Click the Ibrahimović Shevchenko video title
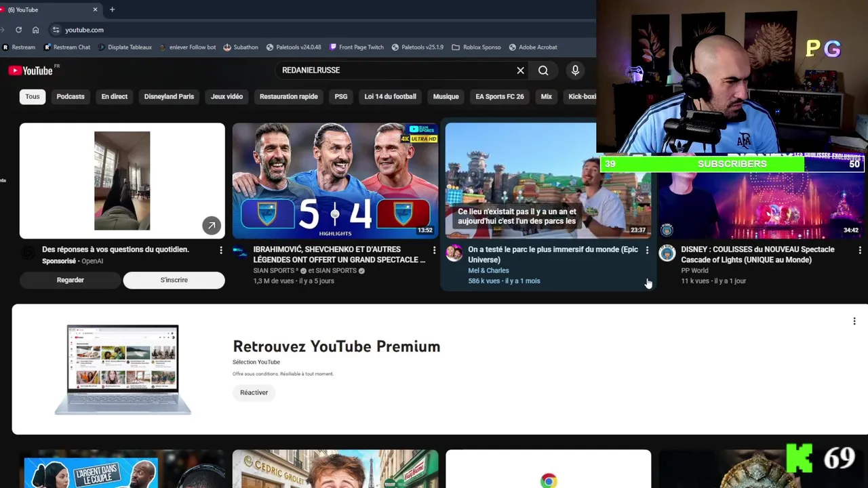868x488 pixels. click(339, 254)
